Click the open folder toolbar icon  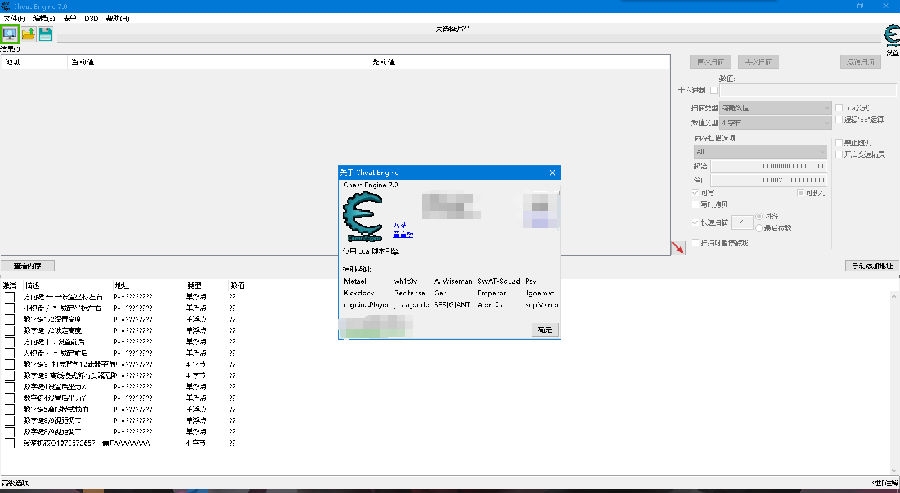tap(28, 34)
